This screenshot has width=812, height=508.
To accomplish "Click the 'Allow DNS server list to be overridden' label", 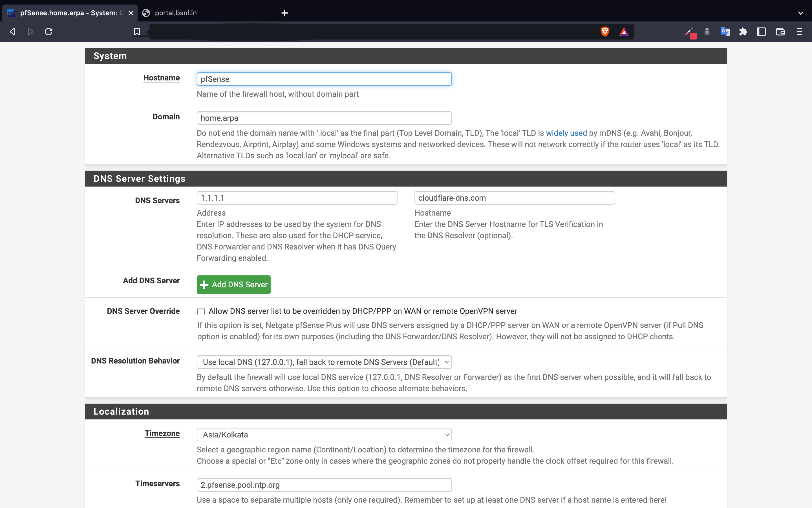I will (363, 311).
